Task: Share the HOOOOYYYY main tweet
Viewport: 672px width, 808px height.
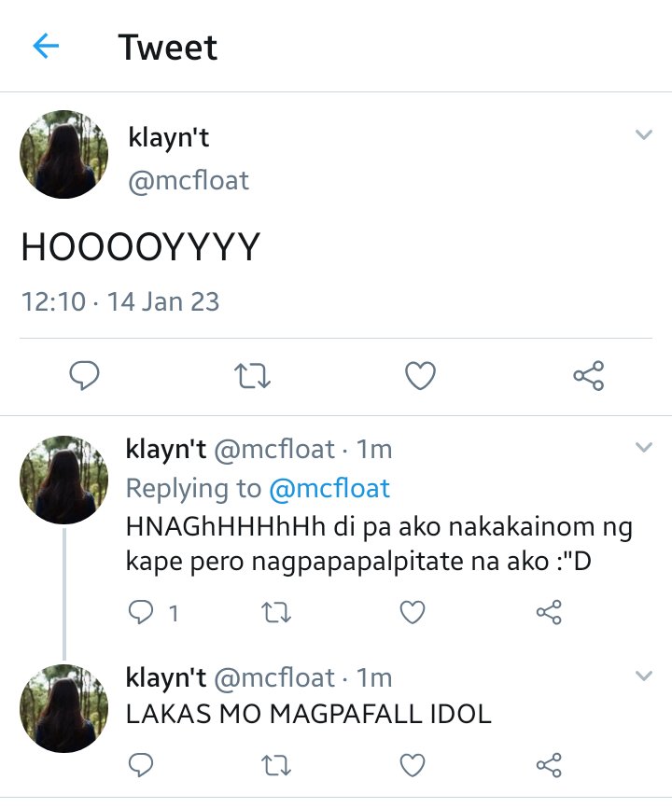Action: point(589,375)
